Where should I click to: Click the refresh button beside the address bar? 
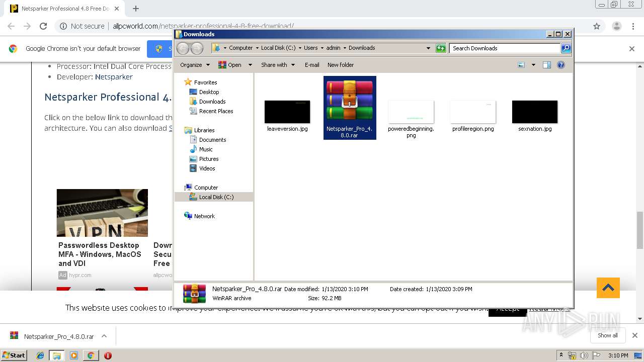(x=441, y=48)
